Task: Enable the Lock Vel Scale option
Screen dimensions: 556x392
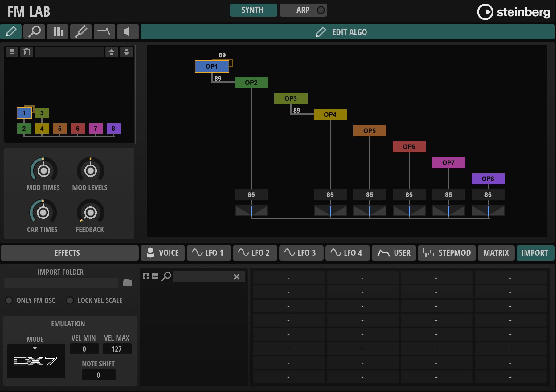Action: 70,300
